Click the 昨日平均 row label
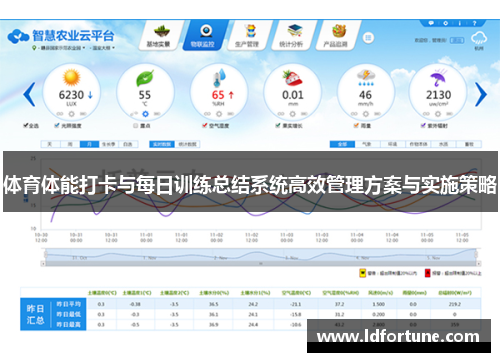The image size is (500, 362). coord(69,304)
